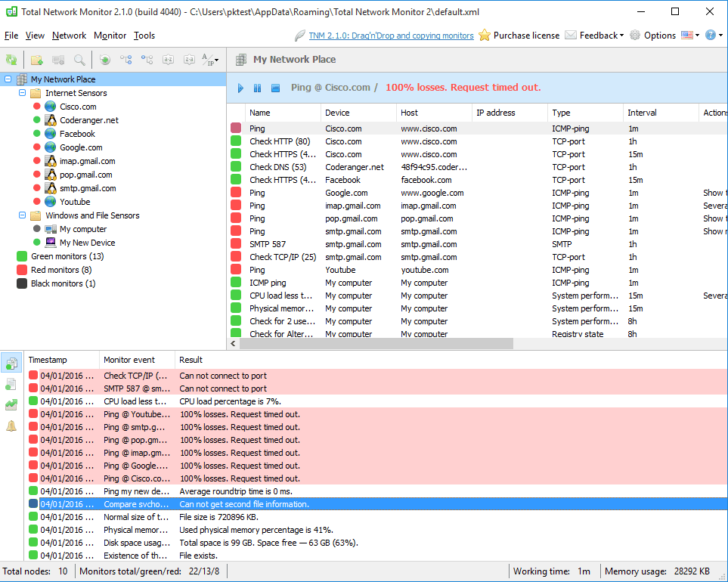Screen dimensions: 728x582
Task: Open the A/IP display name dropdown
Action: click(x=210, y=60)
